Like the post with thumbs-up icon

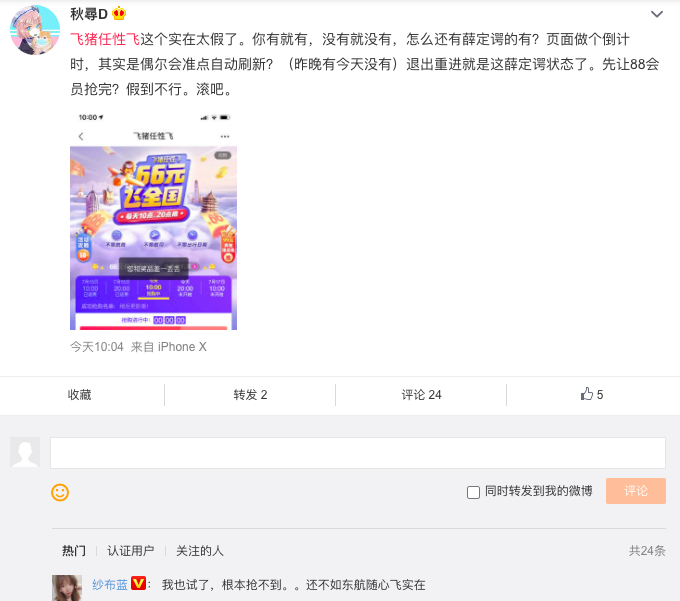coord(592,394)
